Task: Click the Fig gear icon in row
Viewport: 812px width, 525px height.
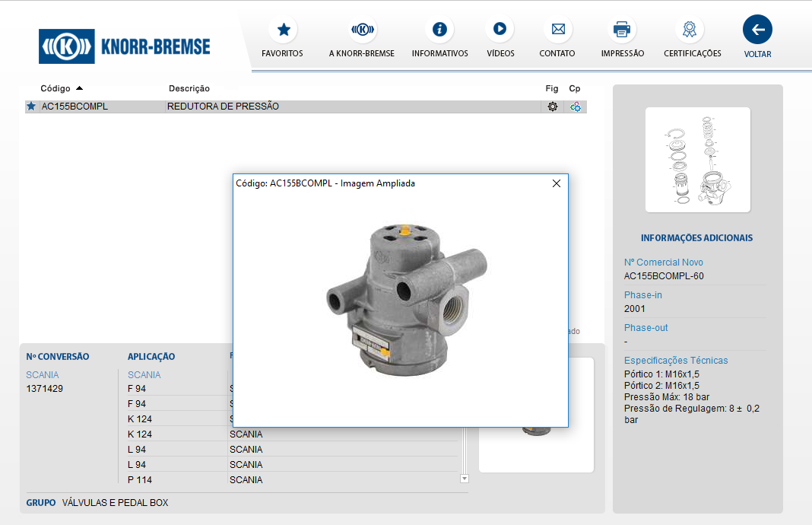Action: tap(553, 107)
